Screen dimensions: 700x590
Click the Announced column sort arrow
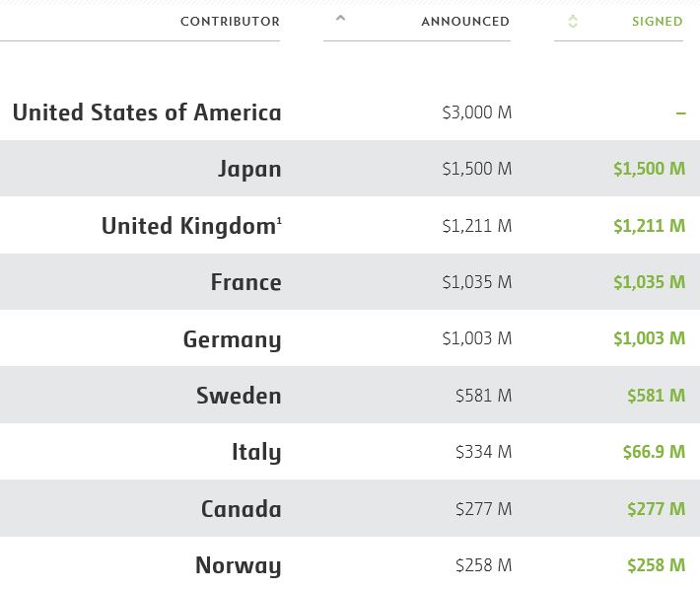click(x=340, y=18)
